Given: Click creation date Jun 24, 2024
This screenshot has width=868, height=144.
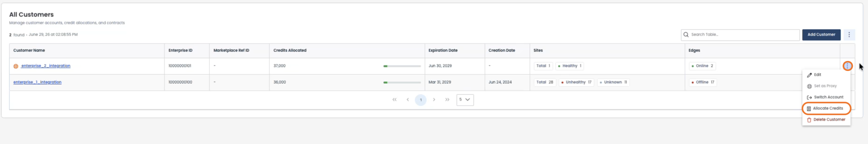Looking at the screenshot, I should tap(500, 82).
